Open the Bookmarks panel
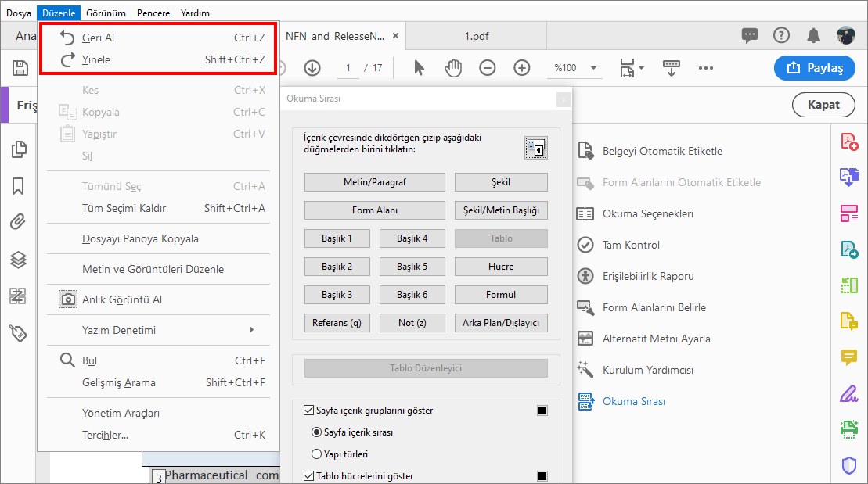This screenshot has width=868, height=484. 18,188
